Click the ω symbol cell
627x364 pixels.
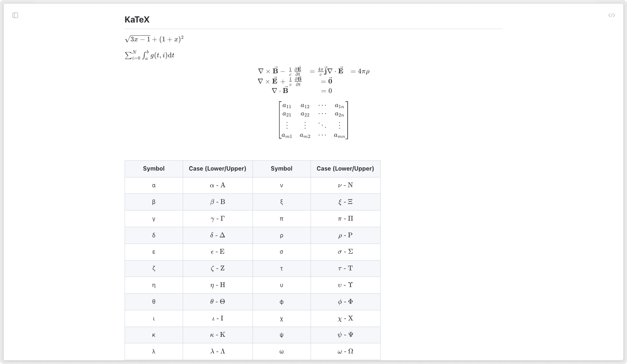point(282,352)
